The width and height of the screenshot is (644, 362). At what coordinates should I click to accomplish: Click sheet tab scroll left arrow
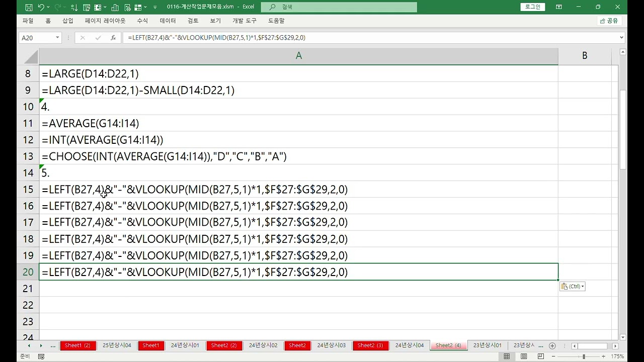point(29,345)
